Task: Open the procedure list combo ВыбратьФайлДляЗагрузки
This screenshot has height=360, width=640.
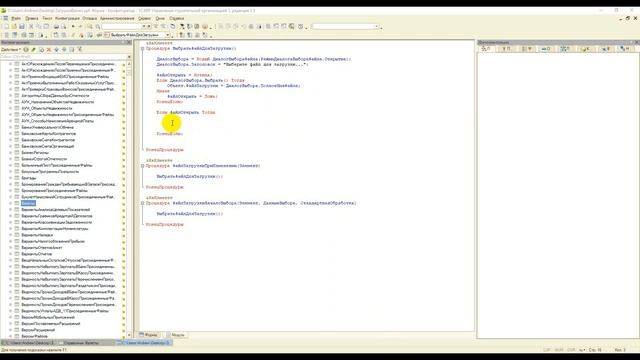Action: click(168, 35)
